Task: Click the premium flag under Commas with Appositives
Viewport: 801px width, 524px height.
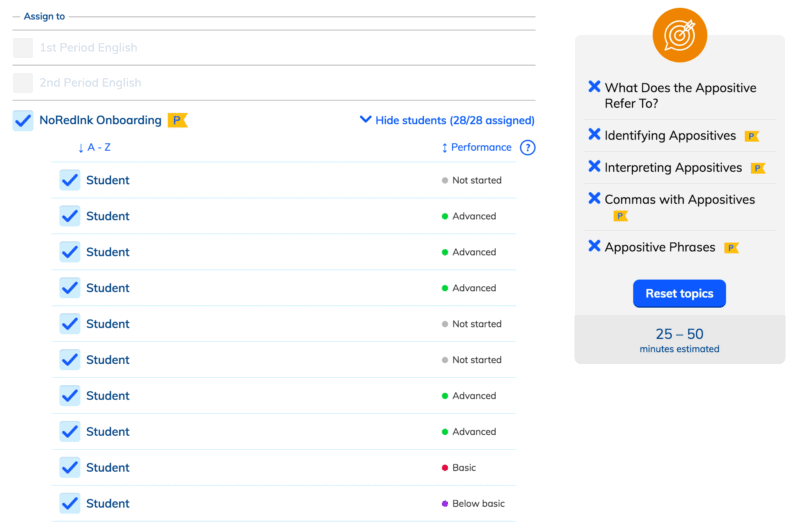Action: pos(620,216)
